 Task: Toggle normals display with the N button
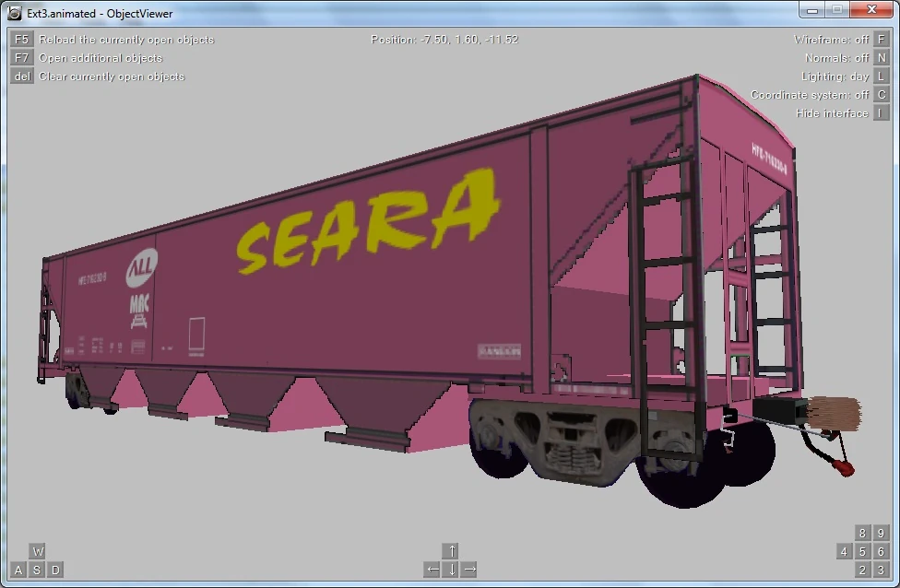click(x=881, y=58)
